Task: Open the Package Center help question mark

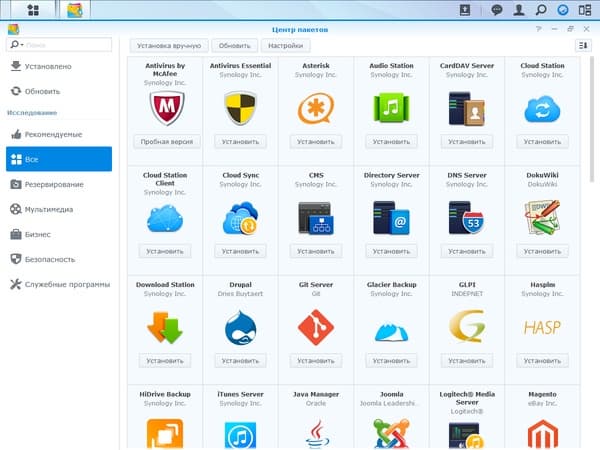Action: 539,29
